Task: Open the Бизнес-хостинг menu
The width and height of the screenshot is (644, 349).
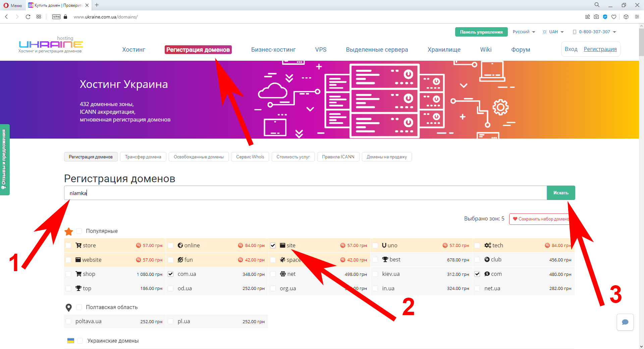Action: point(273,50)
